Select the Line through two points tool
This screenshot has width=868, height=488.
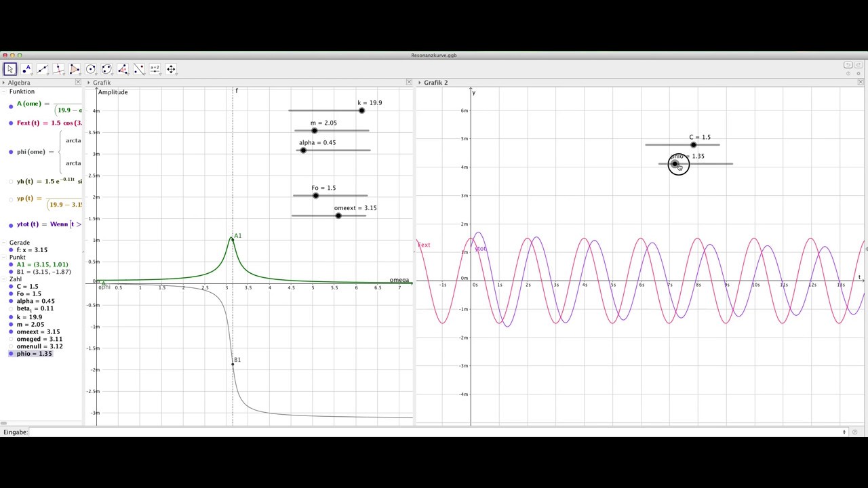[x=42, y=69]
